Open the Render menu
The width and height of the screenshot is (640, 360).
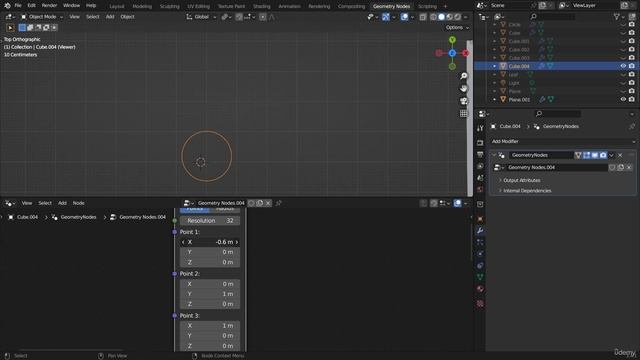[x=49, y=6]
